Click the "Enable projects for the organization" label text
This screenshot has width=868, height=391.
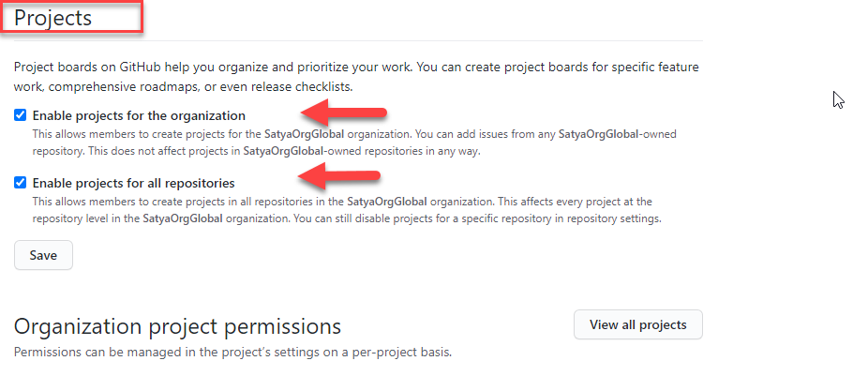[139, 116]
